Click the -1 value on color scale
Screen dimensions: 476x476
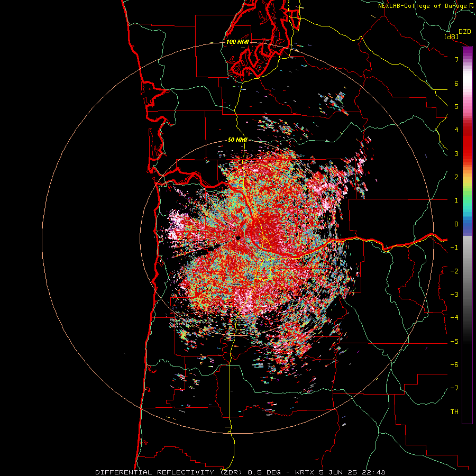454,248
